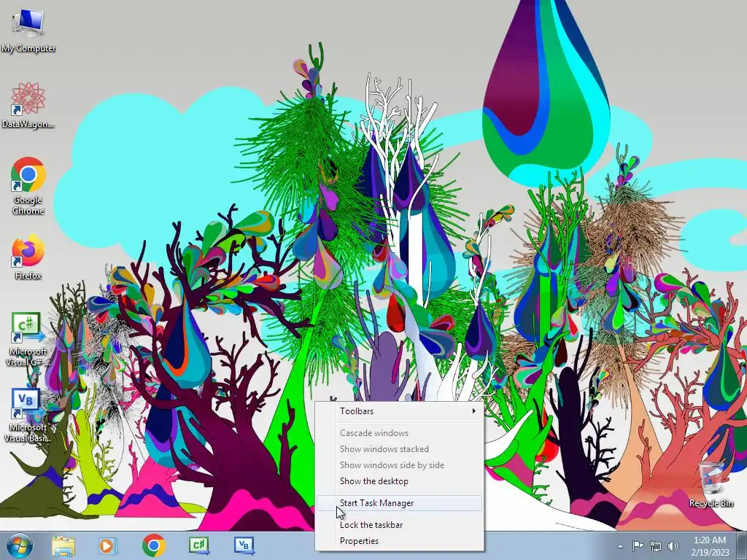
Task: Click the Show desktop sliver button
Action: pos(742,545)
